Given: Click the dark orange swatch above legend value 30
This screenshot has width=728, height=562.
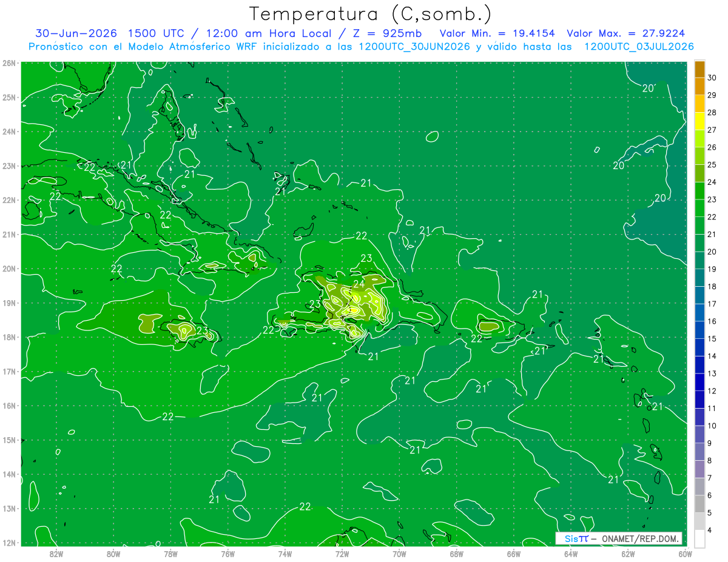Looking at the screenshot, I should (699, 69).
